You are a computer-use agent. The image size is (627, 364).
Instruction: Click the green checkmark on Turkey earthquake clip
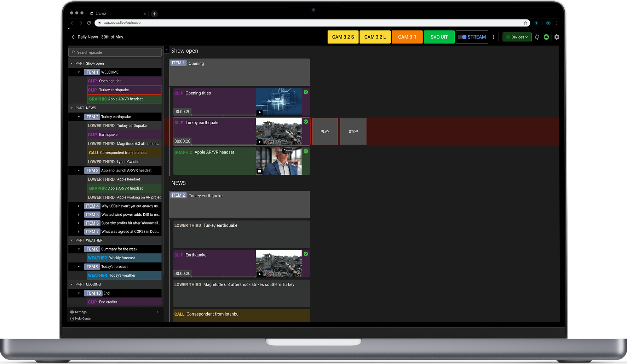[x=306, y=121]
